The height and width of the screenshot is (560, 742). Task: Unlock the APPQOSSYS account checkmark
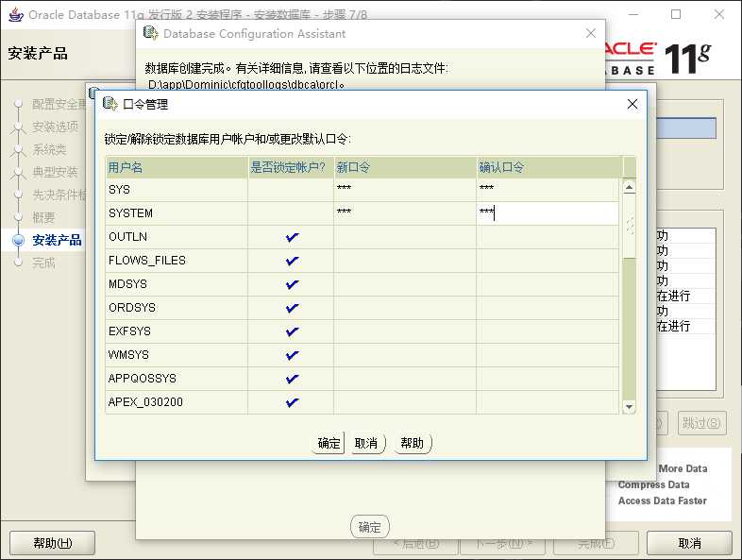click(292, 379)
